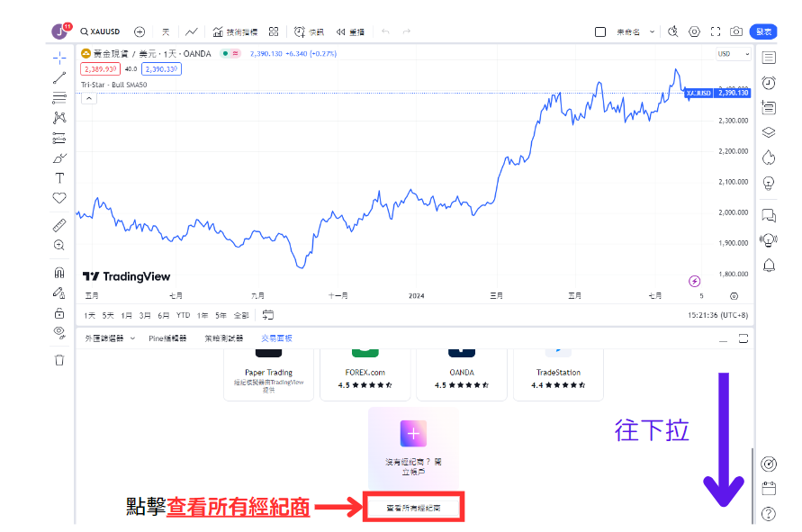Viewport: 802px width, 532px height.
Task: Click Tri-Star - Bull SMA50 indicator label
Action: [114, 85]
